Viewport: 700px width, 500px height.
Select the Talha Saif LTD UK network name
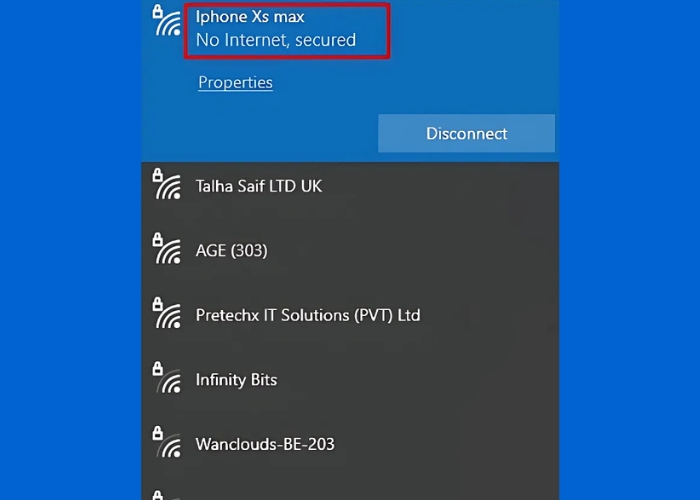click(x=259, y=186)
